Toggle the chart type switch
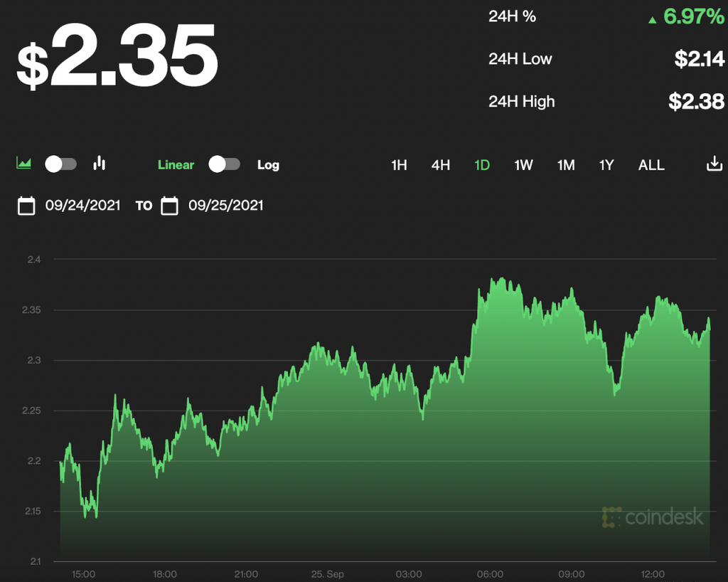The image size is (728, 582). click(x=60, y=164)
